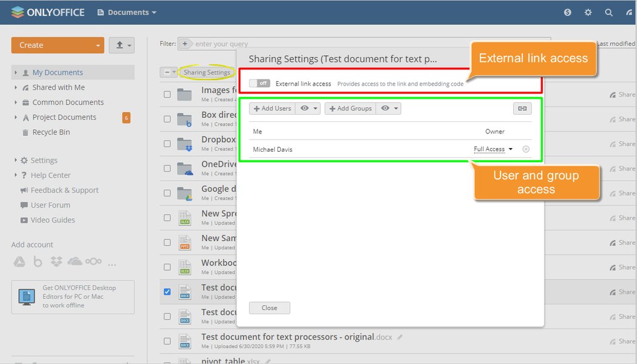
Task: Click rename pencil next to original.docx
Action: pos(400,337)
